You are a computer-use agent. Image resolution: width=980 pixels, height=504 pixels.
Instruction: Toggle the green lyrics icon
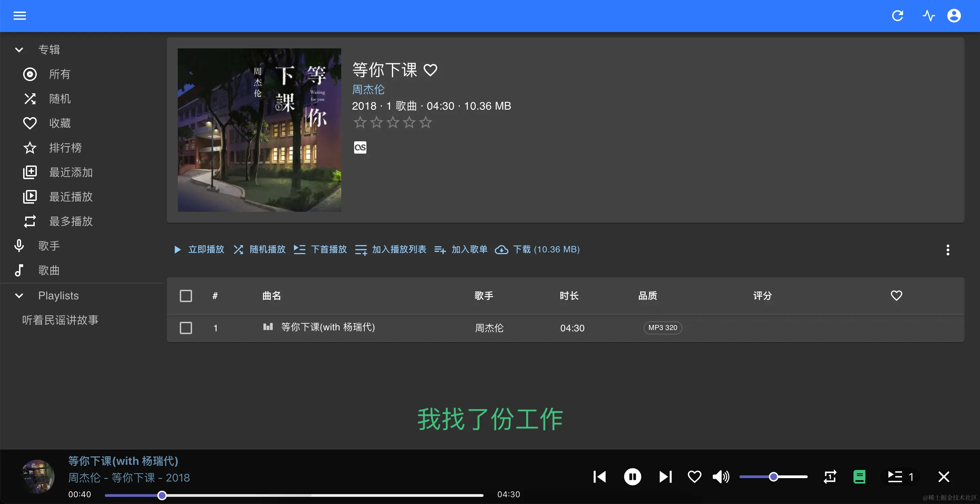859,477
